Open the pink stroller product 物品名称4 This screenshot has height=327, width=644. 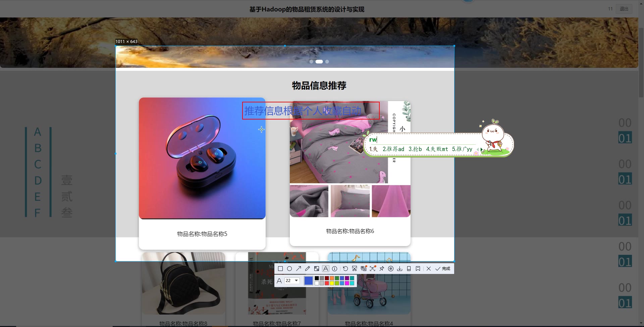point(369,283)
